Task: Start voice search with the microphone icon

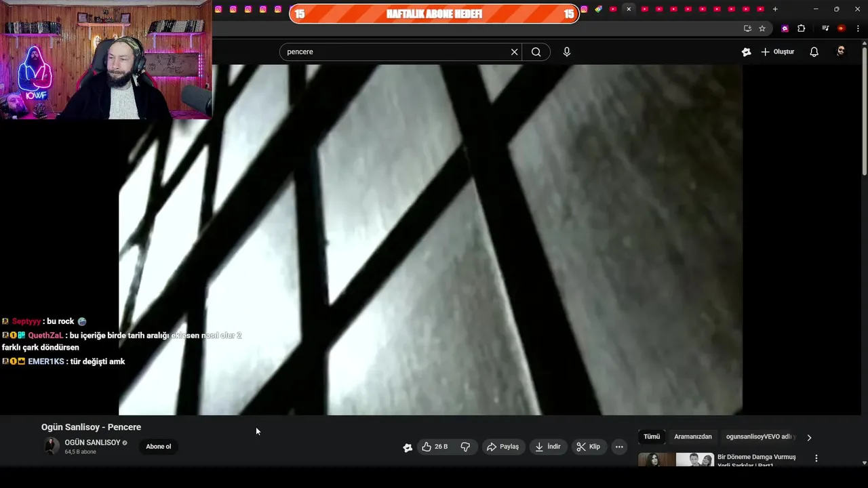Action: [x=567, y=52]
